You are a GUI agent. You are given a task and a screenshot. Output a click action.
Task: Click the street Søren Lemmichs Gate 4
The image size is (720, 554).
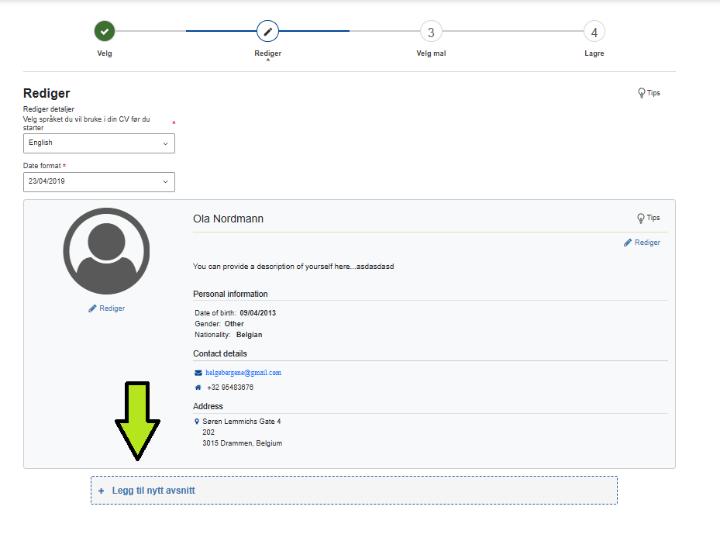pos(242,421)
